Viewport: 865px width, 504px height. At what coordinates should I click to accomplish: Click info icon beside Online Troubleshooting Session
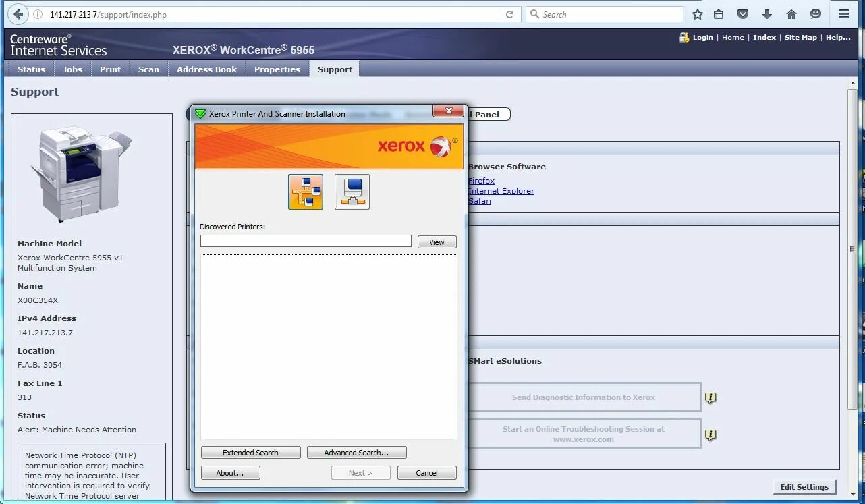tap(710, 435)
